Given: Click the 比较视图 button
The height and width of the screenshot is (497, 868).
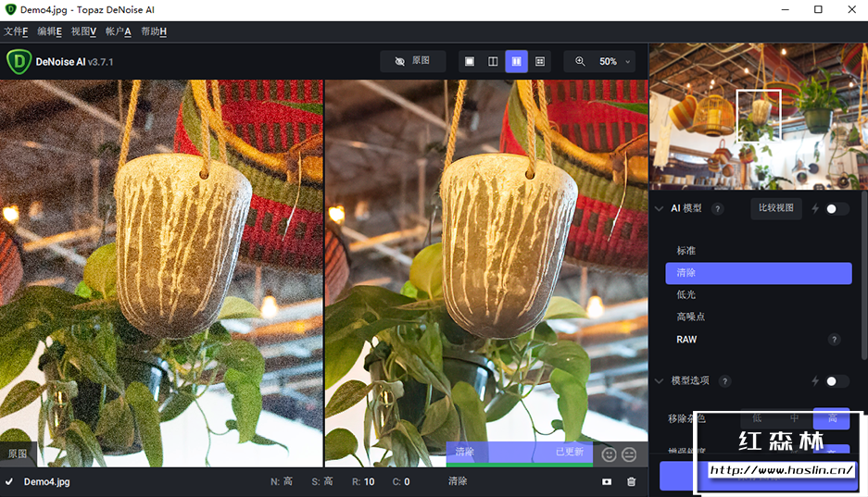Looking at the screenshot, I should pyautogui.click(x=776, y=208).
